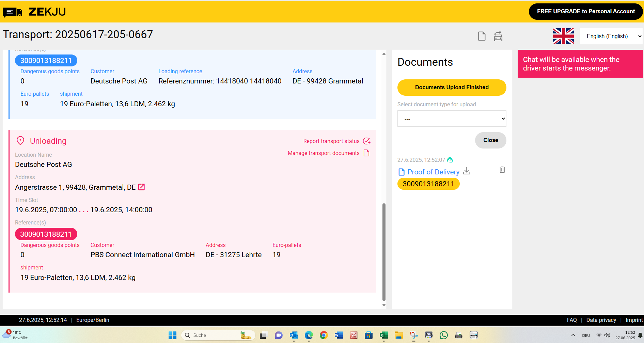The image size is (644, 343).
Task: Open the document icon beside the transport title
Action: tap(482, 36)
